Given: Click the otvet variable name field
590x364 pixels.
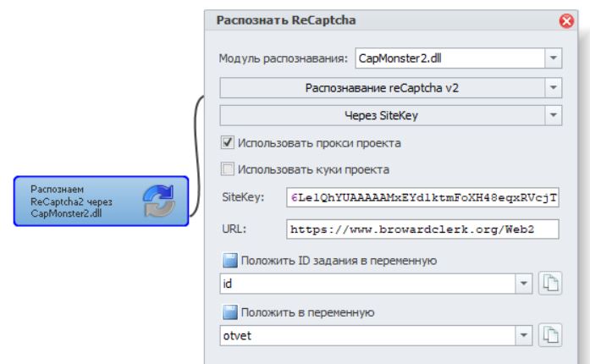Looking at the screenshot, I should (x=368, y=336).
